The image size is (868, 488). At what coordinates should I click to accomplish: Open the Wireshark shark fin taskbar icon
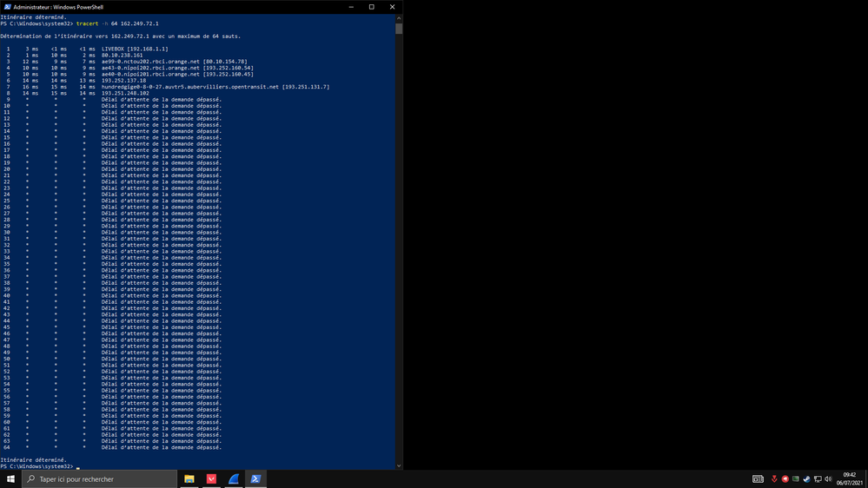(x=234, y=479)
